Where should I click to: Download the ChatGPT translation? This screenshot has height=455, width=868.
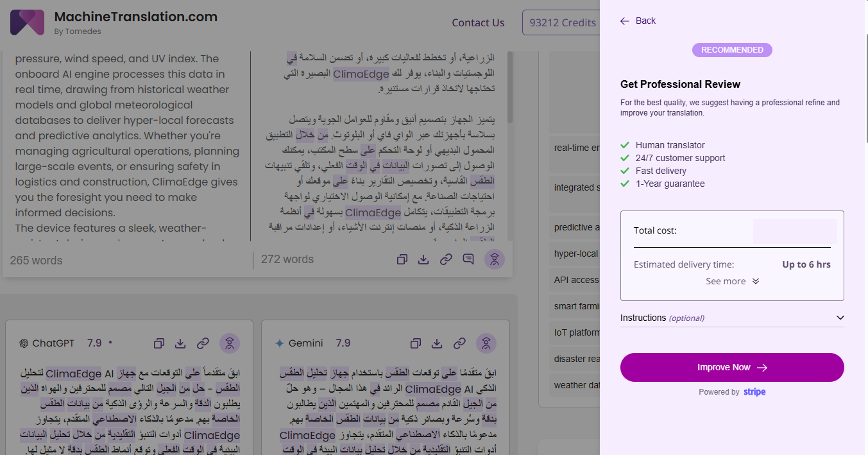click(181, 343)
